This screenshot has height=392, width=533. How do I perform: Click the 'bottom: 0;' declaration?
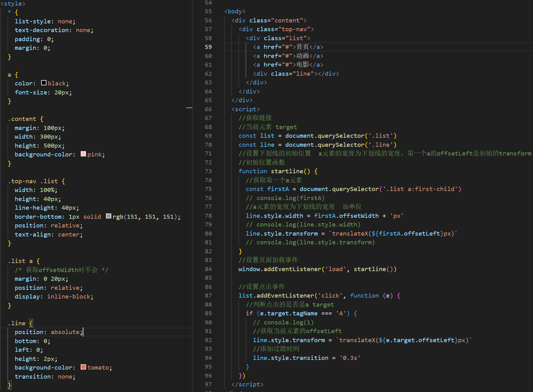tap(32, 341)
